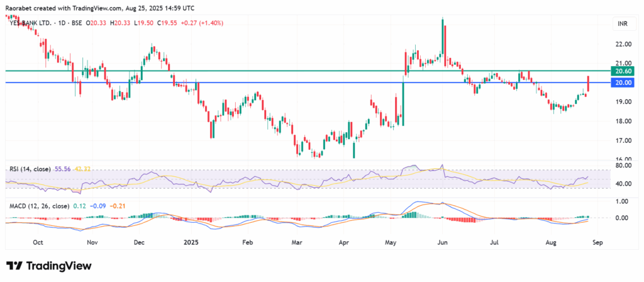Click the 17.00 price axis label
644x282 pixels.
[623, 140]
